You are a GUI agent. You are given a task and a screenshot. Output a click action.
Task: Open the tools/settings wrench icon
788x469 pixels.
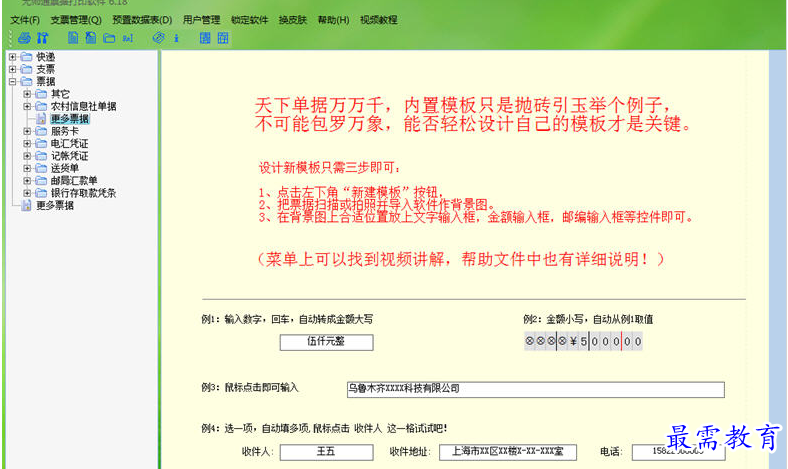coord(42,38)
